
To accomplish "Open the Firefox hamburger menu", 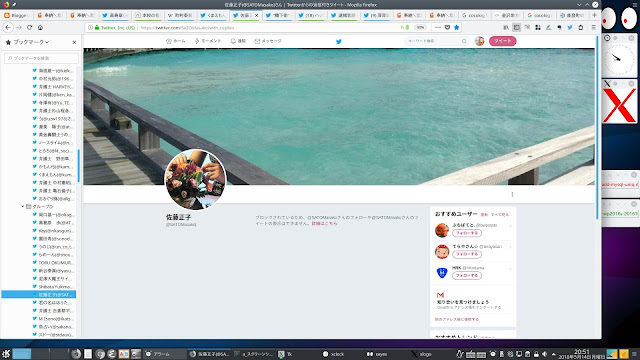I will [593, 27].
